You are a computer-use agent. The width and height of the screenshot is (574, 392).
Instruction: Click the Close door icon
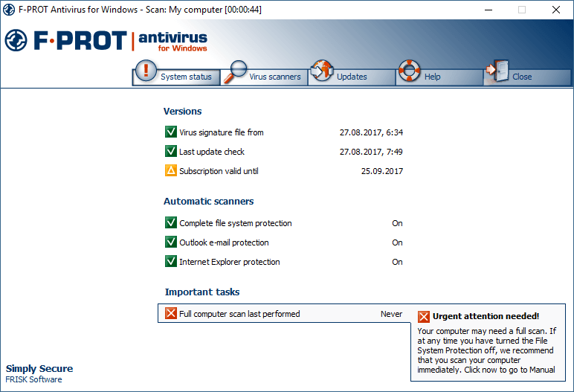[497, 71]
